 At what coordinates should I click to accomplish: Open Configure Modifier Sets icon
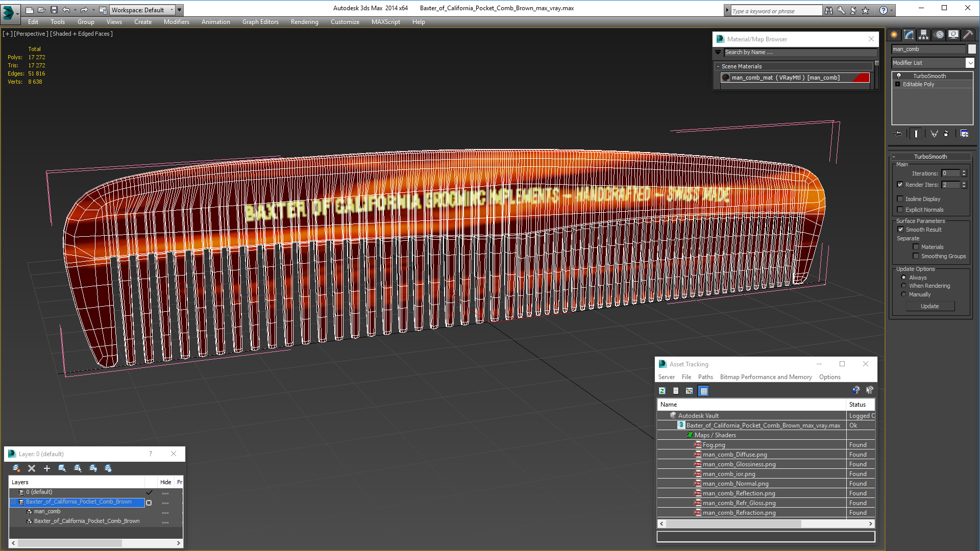point(964,134)
